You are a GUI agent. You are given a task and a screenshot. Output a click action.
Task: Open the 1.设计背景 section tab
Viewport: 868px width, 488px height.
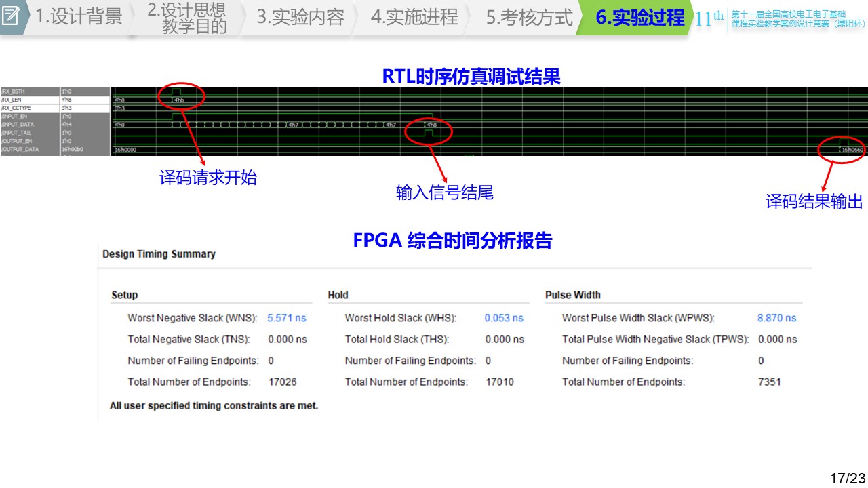pyautogui.click(x=78, y=17)
